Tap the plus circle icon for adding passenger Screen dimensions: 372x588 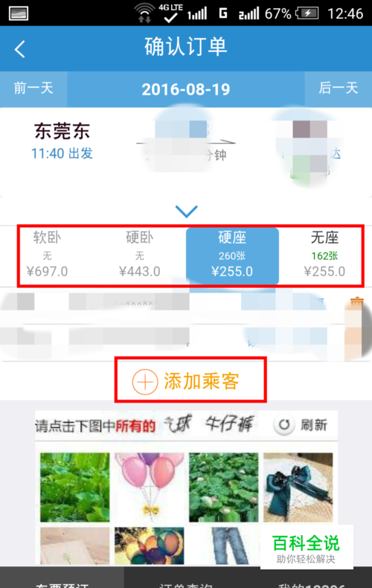tap(145, 382)
